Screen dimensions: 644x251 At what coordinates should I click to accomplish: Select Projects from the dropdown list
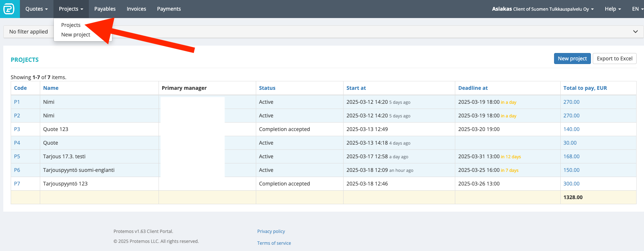71,25
